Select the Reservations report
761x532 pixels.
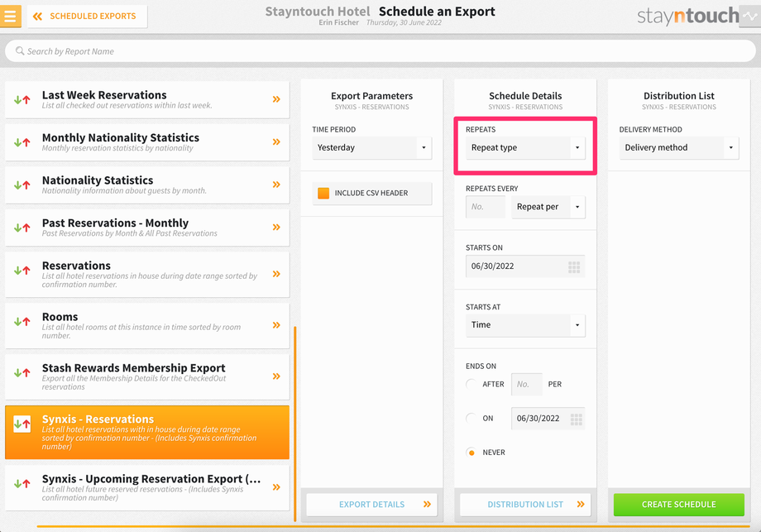coord(147,274)
